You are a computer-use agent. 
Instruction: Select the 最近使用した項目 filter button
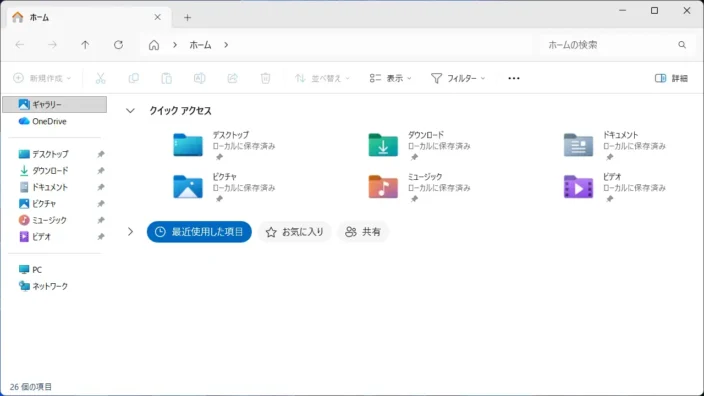(x=199, y=232)
